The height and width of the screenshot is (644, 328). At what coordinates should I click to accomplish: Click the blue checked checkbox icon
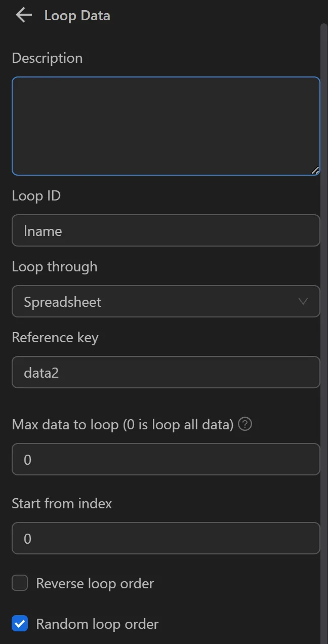click(20, 623)
